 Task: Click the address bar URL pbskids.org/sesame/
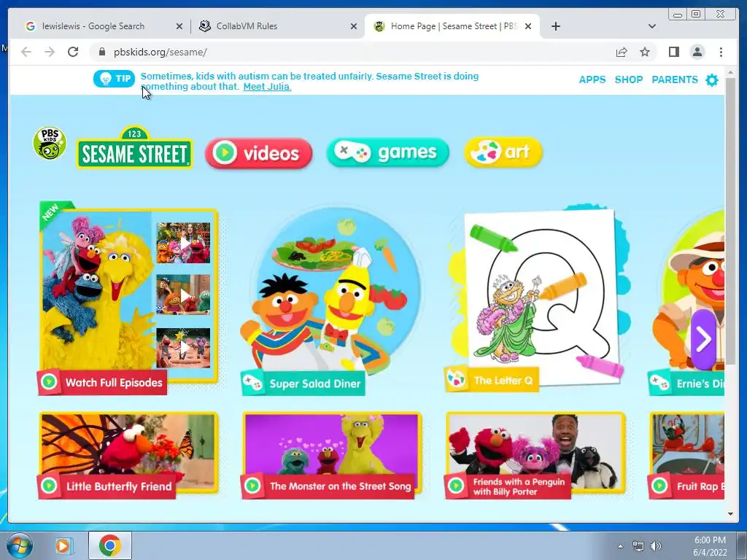[160, 52]
